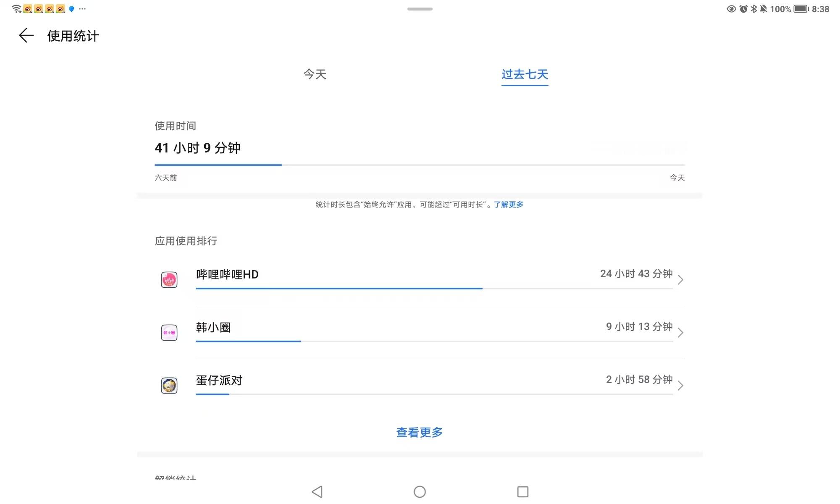
Task: Tap the top drag handle pill
Action: 420,9
